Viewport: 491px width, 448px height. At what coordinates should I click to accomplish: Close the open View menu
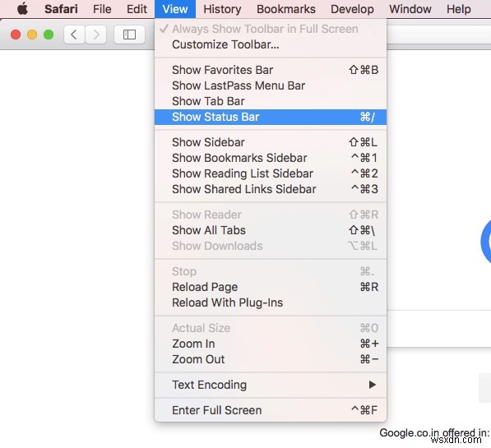[x=175, y=9]
